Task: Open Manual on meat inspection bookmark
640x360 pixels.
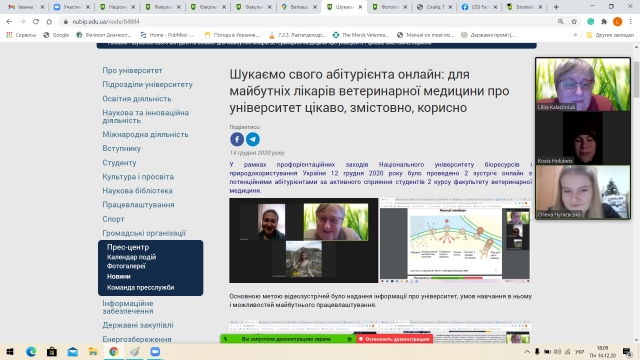Action: tap(426, 35)
